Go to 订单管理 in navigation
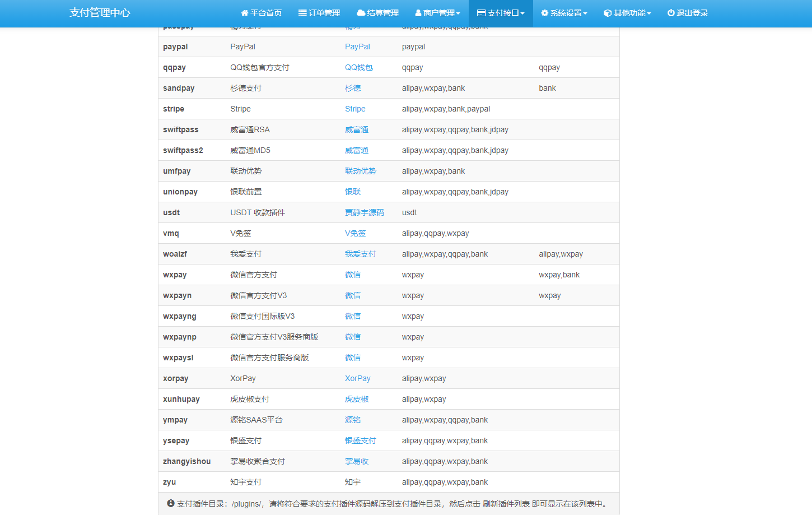This screenshot has height=515, width=812. pyautogui.click(x=319, y=13)
